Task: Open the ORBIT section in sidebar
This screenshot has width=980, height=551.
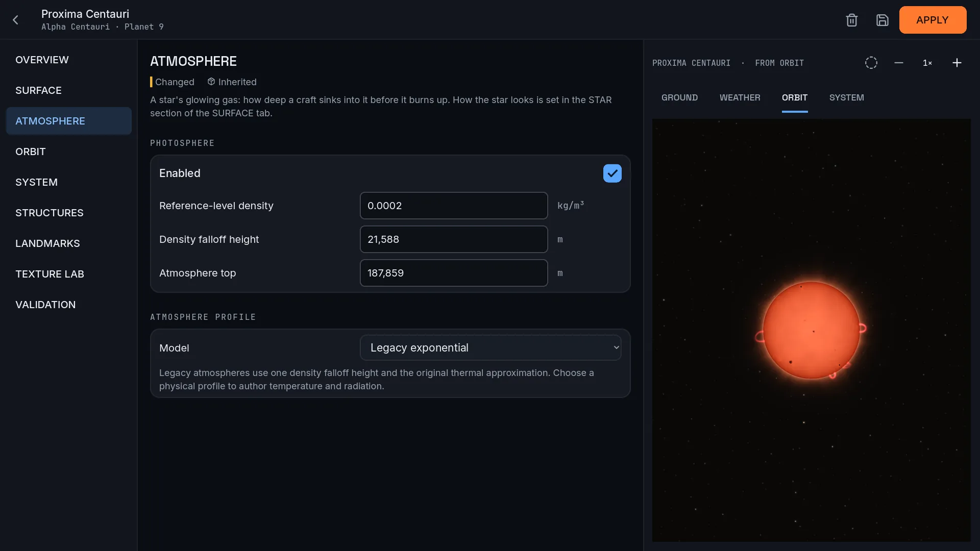Action: click(68, 152)
